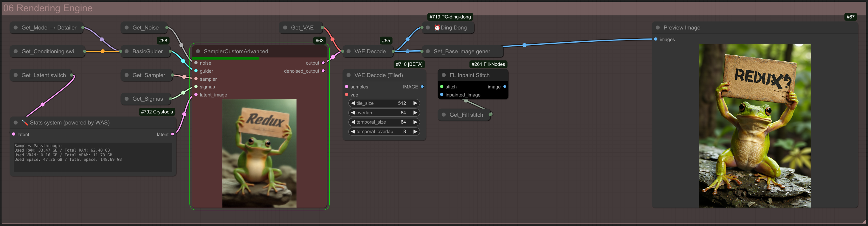Click the output socket of SamplerCustomAdvanced
This screenshot has width=868, height=226.
point(323,63)
